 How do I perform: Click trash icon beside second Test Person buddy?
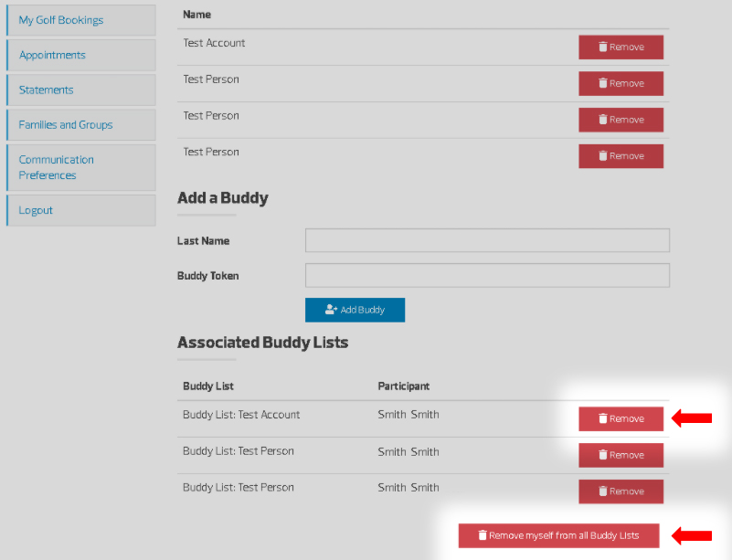pos(603,120)
